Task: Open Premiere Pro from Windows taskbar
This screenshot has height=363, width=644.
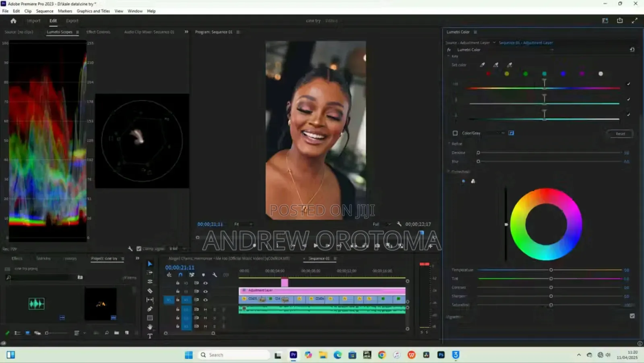Action: tap(293, 355)
